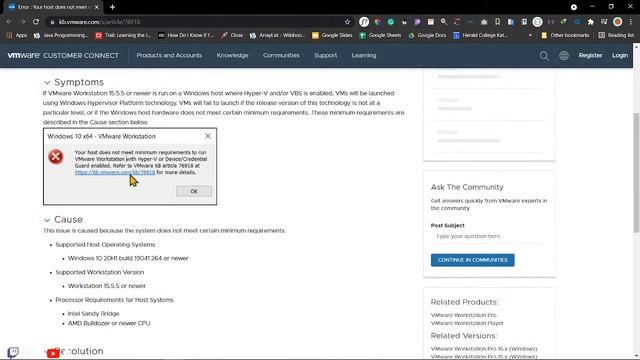Screen dimensions: 640x360
Task: Open the Learning menu
Action: 364,56
